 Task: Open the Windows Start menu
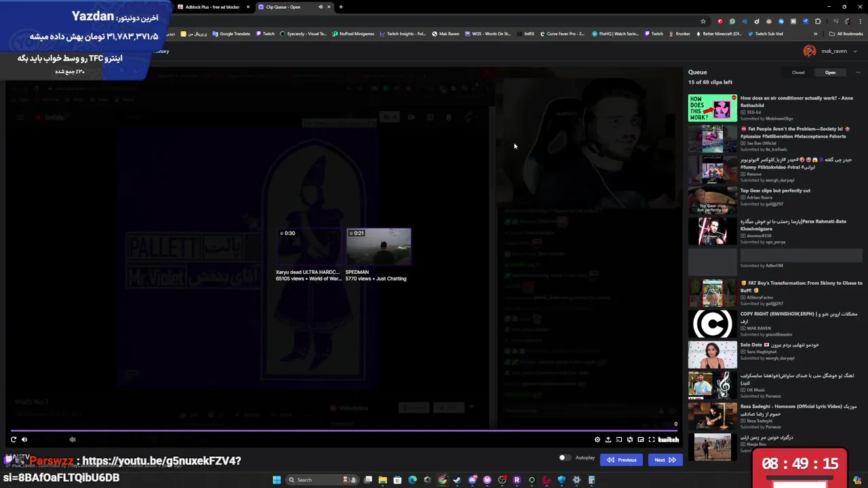tap(277, 480)
